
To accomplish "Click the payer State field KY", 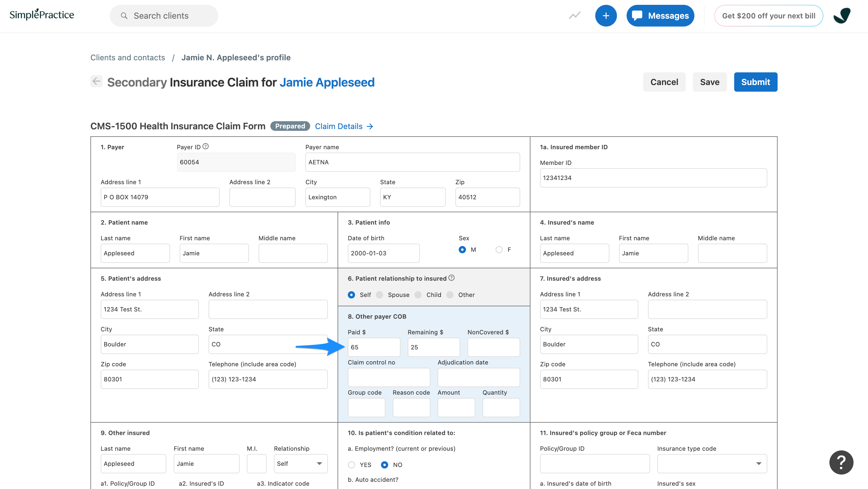I will point(412,197).
